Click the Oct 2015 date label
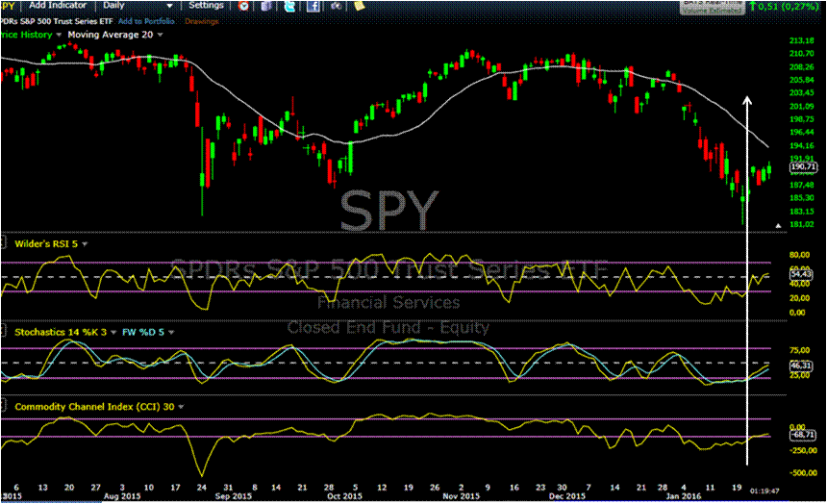This screenshot has width=827, height=504. (344, 496)
